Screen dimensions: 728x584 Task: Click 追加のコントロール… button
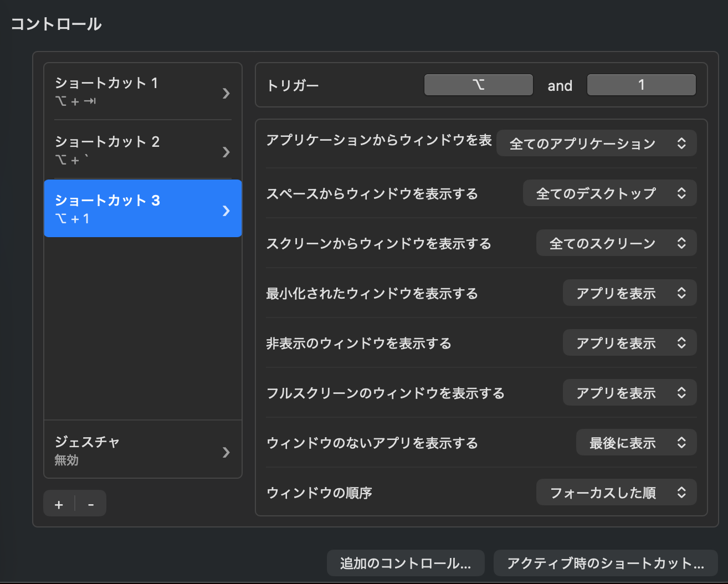pos(406,563)
